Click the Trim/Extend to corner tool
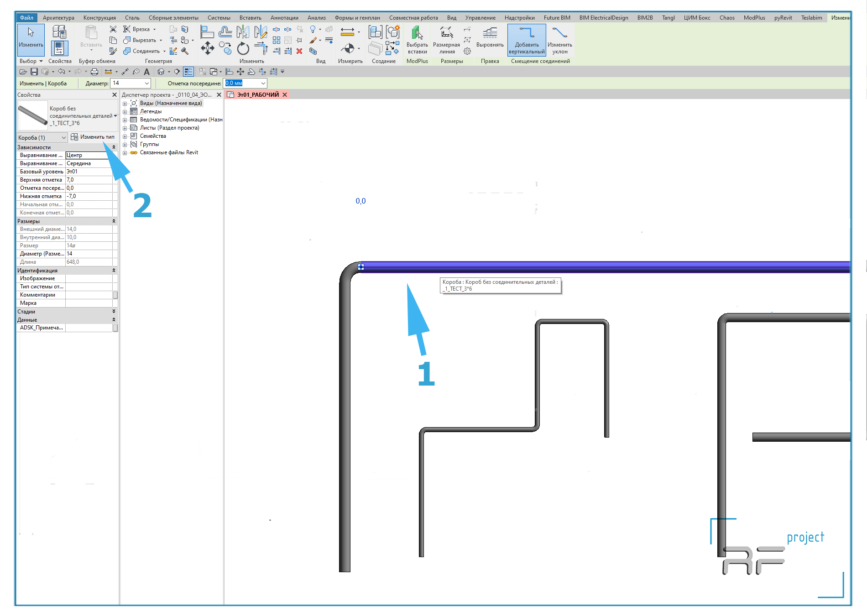Viewport: 867px width, 616px height. click(261, 48)
